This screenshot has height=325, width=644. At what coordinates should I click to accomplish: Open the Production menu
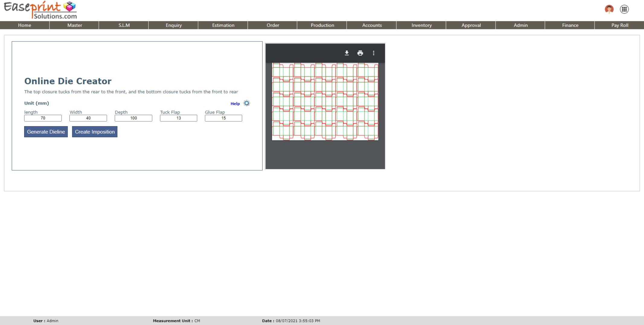tap(322, 25)
